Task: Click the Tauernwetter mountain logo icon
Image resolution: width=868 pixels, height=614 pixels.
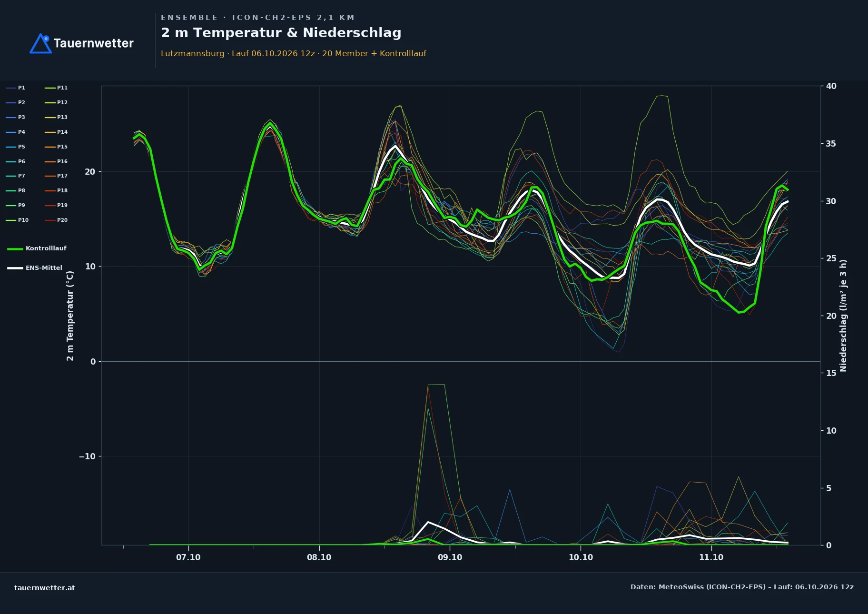Action: tap(40, 43)
